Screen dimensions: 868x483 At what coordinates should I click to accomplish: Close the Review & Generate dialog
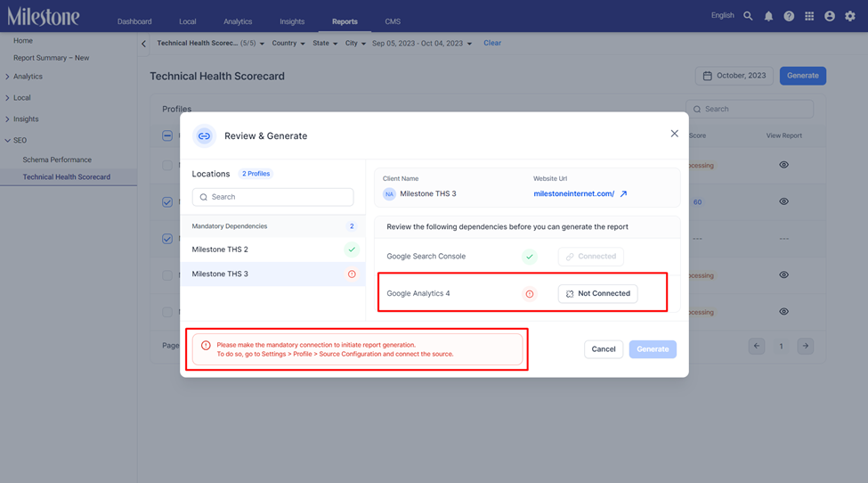674,134
